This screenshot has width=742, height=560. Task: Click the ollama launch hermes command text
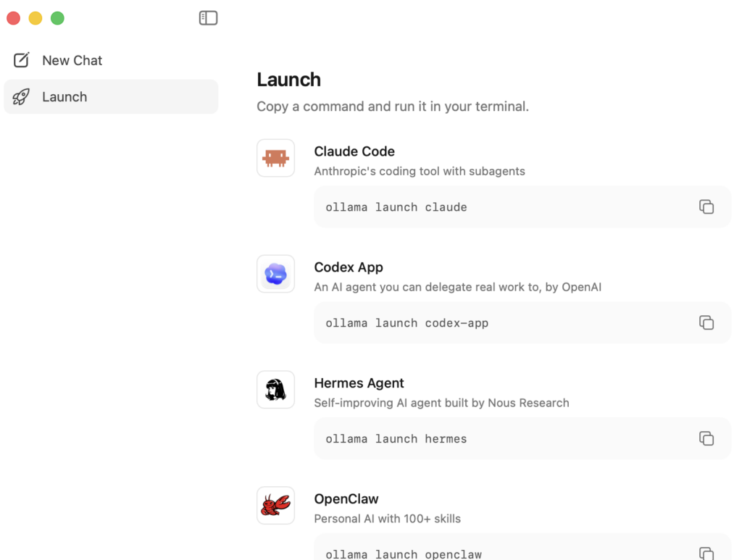396,439
